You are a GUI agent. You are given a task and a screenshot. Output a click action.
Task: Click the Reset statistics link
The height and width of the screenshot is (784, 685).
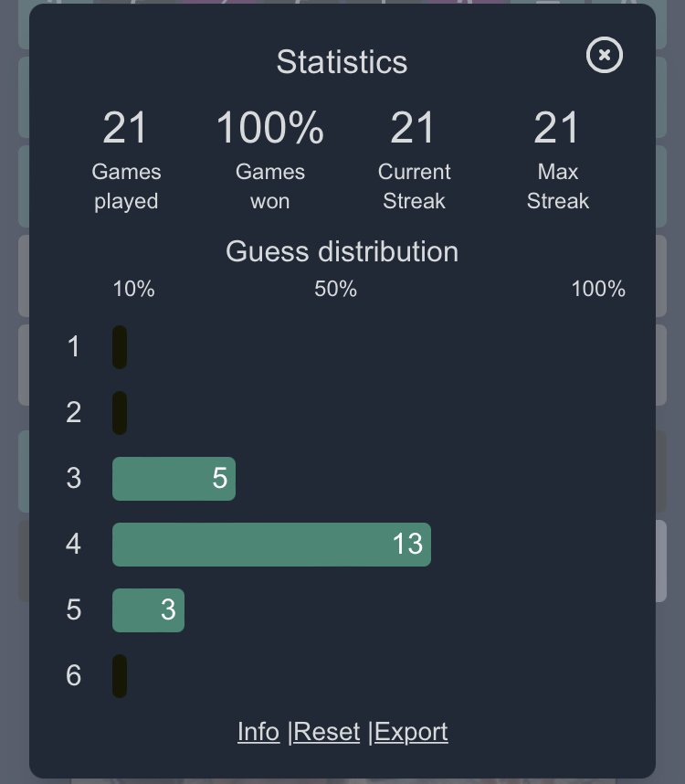point(326,732)
